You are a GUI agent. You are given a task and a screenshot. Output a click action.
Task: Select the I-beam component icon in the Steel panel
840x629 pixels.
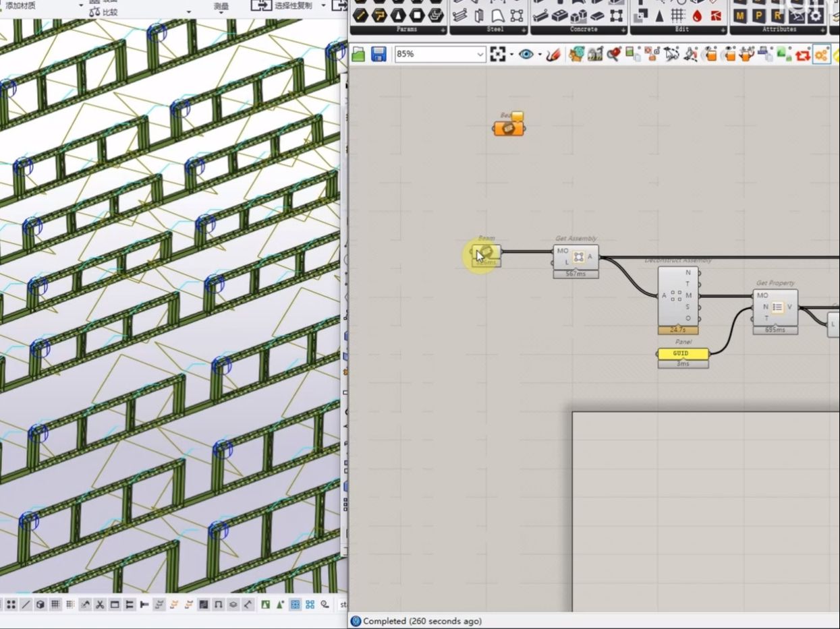460,16
